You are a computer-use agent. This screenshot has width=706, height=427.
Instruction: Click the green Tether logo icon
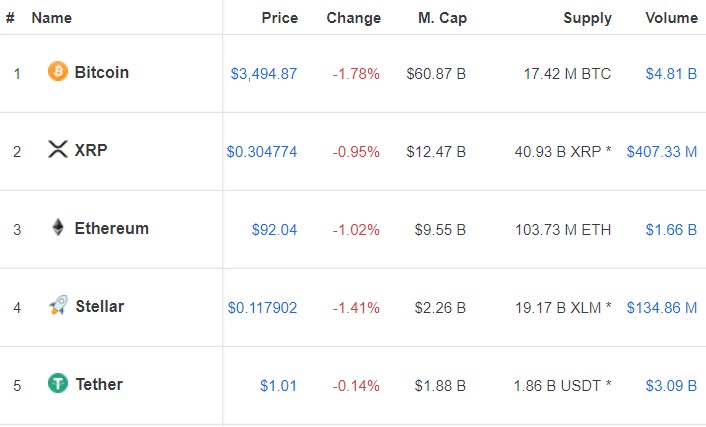(58, 383)
